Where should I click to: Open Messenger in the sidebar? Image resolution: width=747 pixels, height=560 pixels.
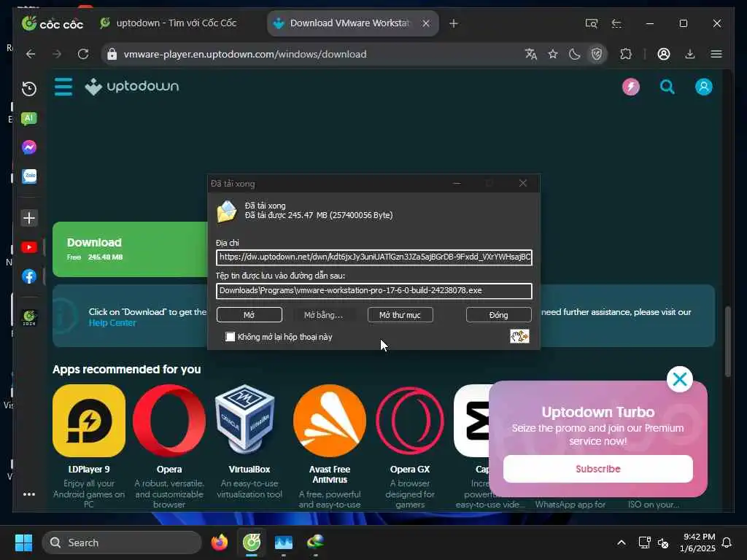pyautogui.click(x=29, y=147)
